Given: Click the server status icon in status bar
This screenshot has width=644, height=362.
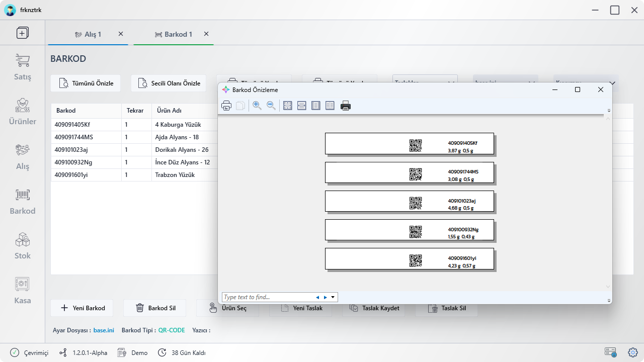Looking at the screenshot, I should tap(611, 352).
